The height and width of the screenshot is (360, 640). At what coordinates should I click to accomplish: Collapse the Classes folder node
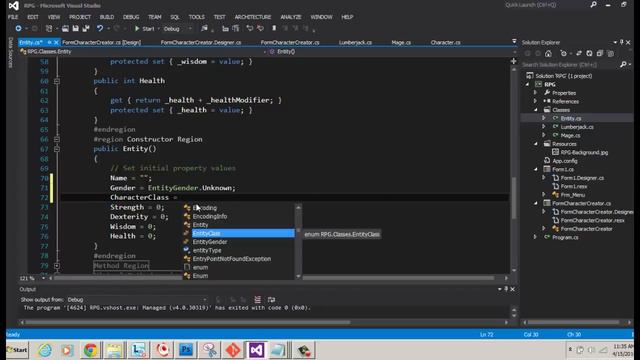pyautogui.click(x=536, y=110)
